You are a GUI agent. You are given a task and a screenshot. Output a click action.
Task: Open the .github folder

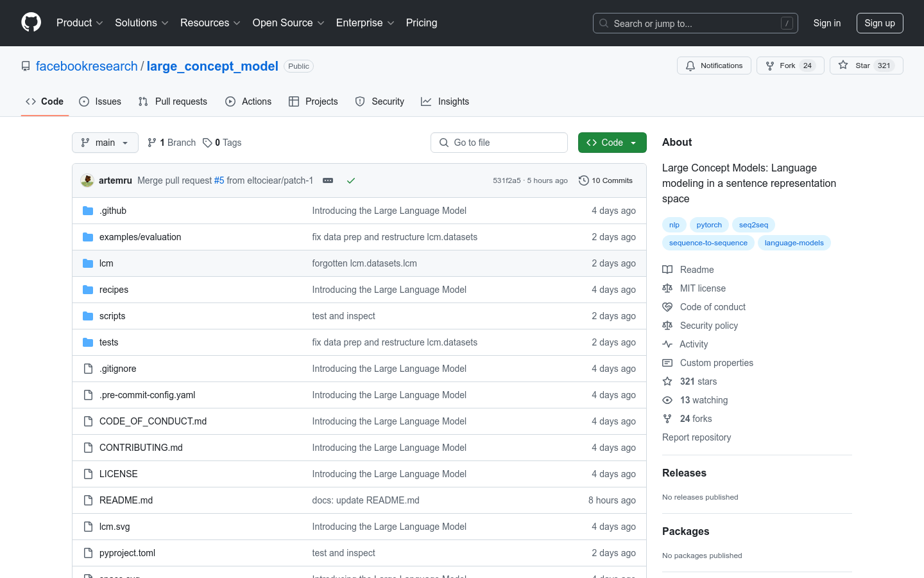tap(113, 211)
